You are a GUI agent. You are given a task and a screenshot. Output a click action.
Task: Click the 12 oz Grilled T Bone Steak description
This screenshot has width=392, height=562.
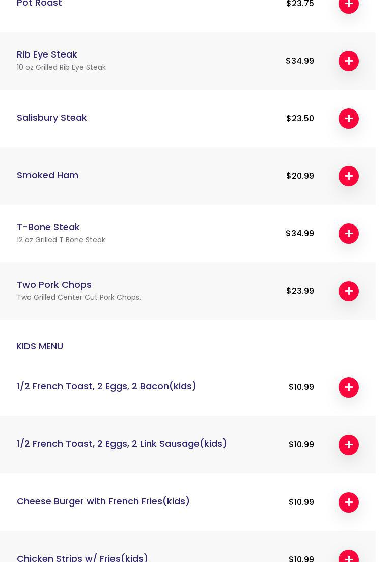point(61,240)
